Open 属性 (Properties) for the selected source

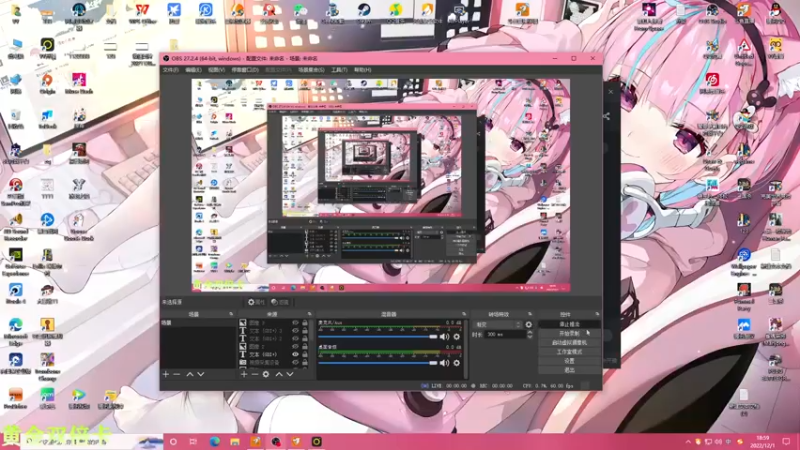pos(256,302)
